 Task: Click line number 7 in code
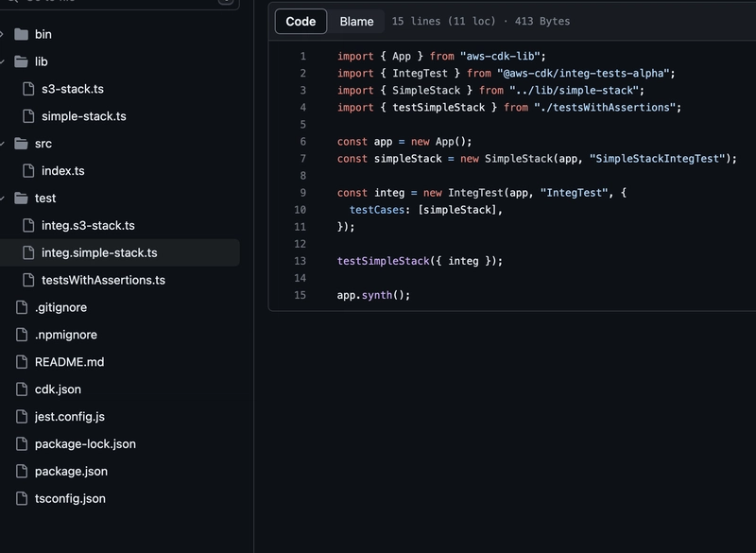(x=302, y=159)
